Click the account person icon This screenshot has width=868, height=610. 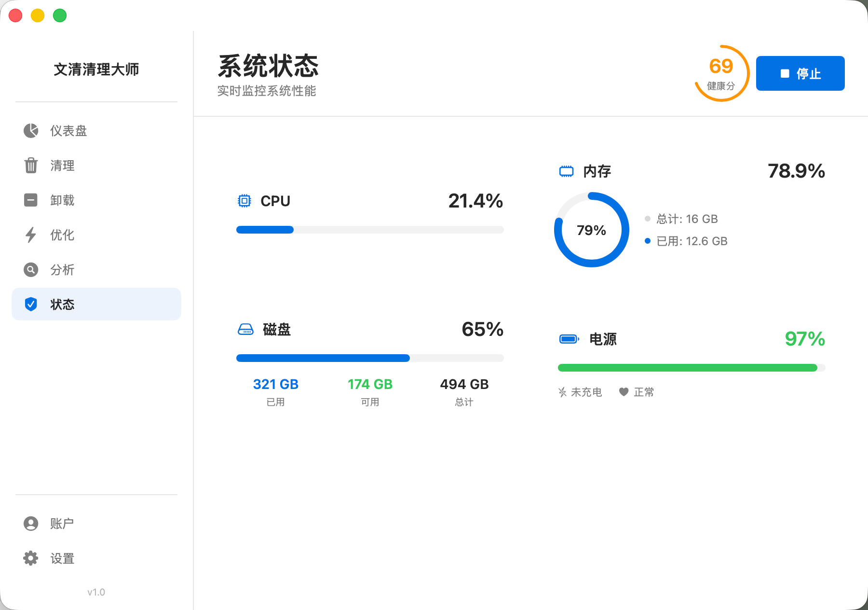(x=31, y=524)
